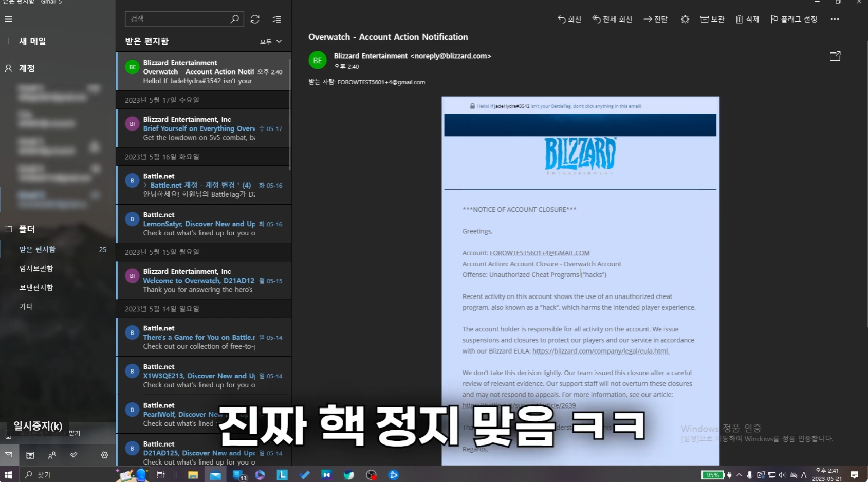Show hidden system tray icons chevron
This screenshot has width=868, height=482.
pos(739,475)
